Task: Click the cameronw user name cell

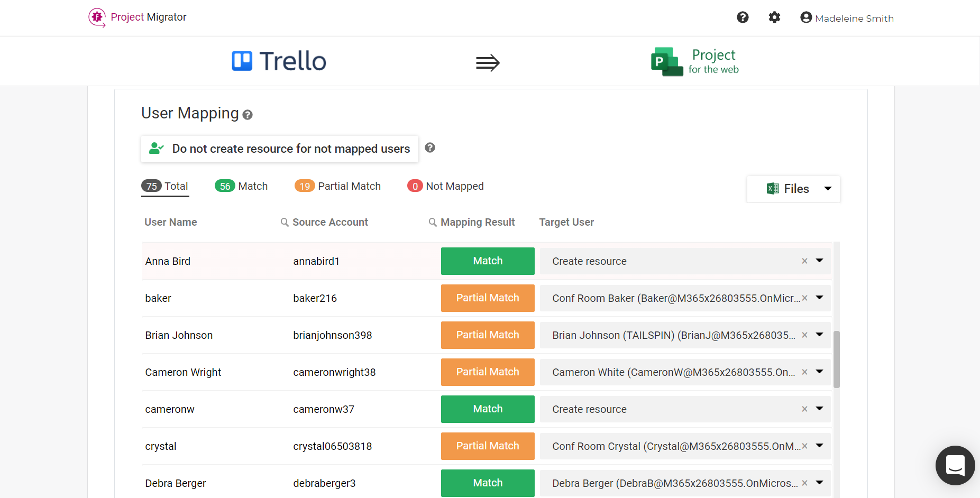Action: pyautogui.click(x=170, y=409)
